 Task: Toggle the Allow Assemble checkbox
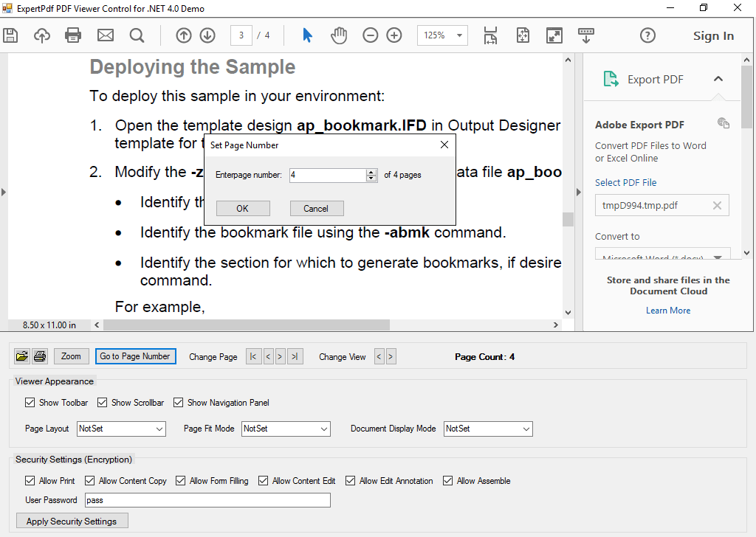(x=448, y=480)
